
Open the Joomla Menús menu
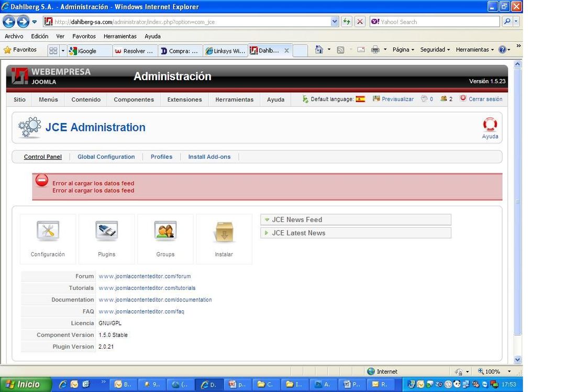[x=49, y=99]
